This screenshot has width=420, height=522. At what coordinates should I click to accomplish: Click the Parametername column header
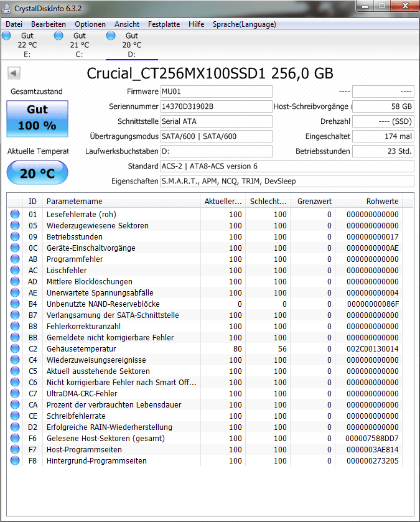121,202
